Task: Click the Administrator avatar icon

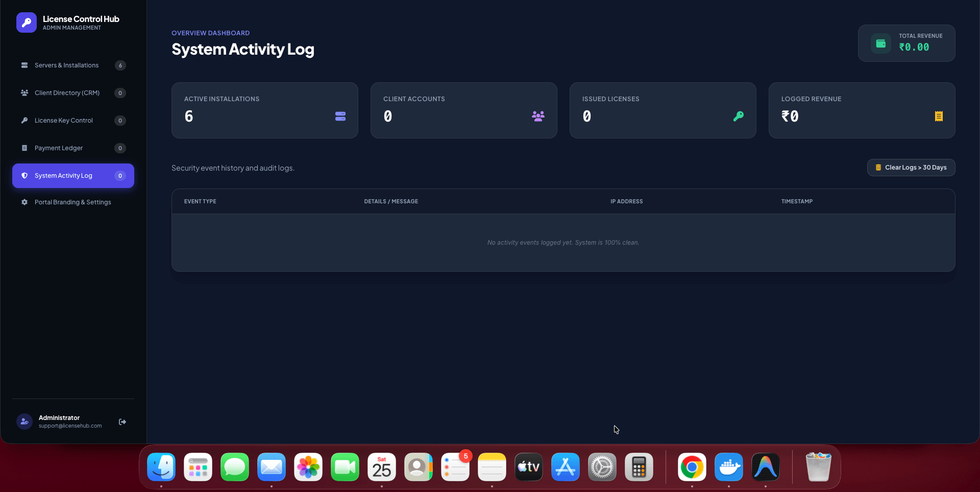Action: coord(24,421)
